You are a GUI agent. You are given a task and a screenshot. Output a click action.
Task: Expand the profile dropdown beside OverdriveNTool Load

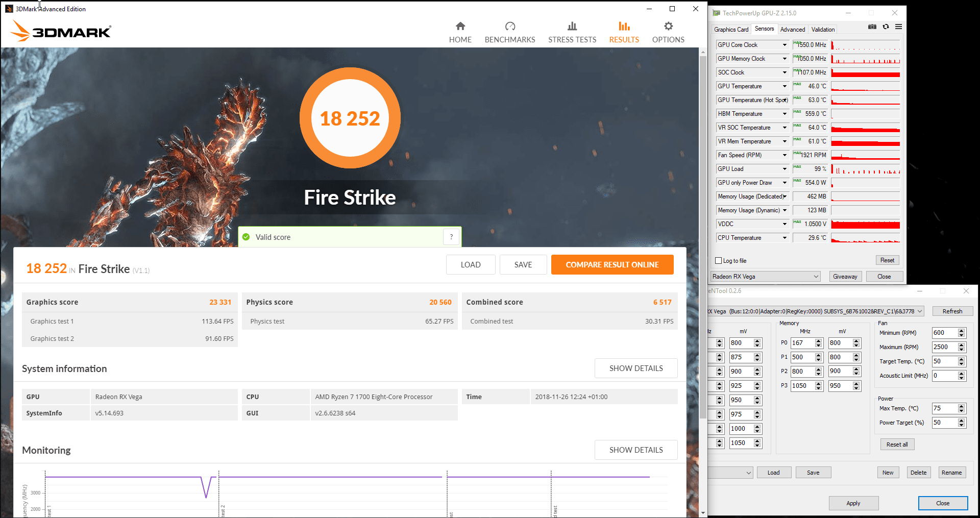(730, 473)
